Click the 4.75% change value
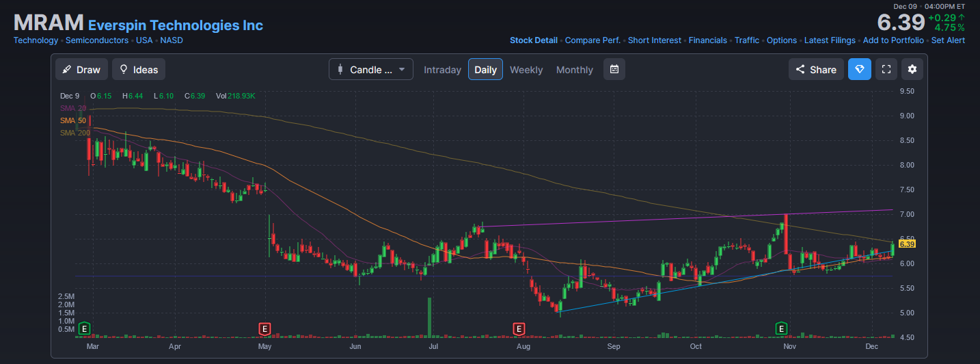This screenshot has height=364, width=980. [x=949, y=28]
